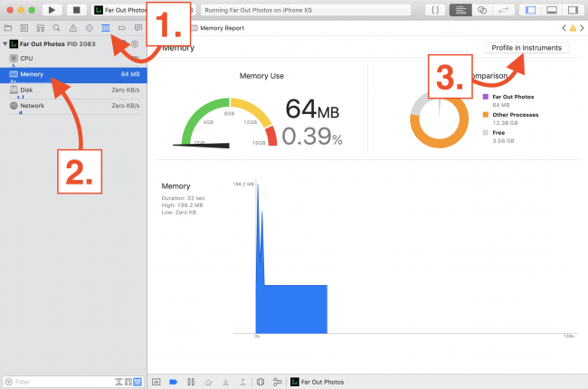Toggle the first filter button in navigator footer

click(x=119, y=382)
